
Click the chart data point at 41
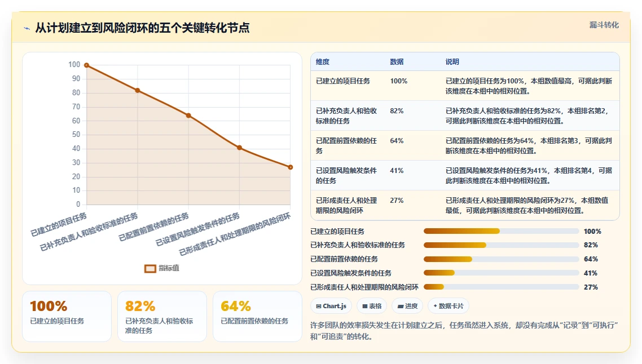[x=240, y=148]
